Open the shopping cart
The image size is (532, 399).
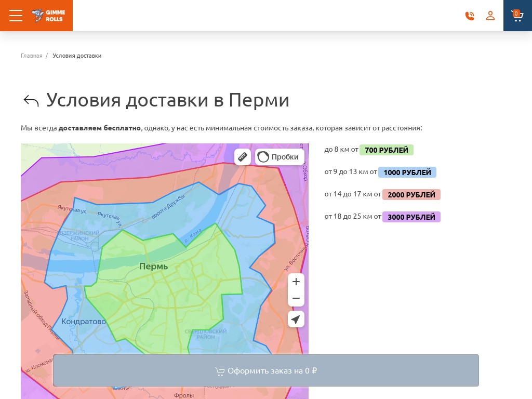pyautogui.click(x=517, y=16)
